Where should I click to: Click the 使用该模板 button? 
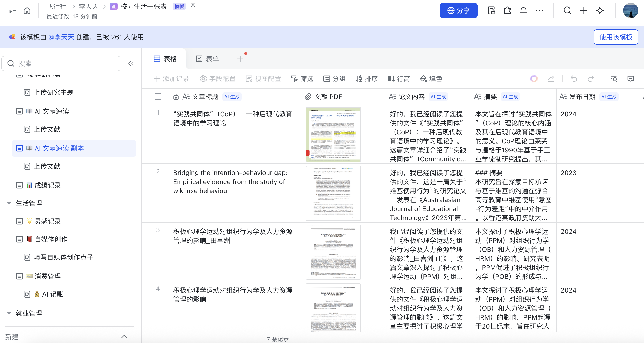pos(616,37)
